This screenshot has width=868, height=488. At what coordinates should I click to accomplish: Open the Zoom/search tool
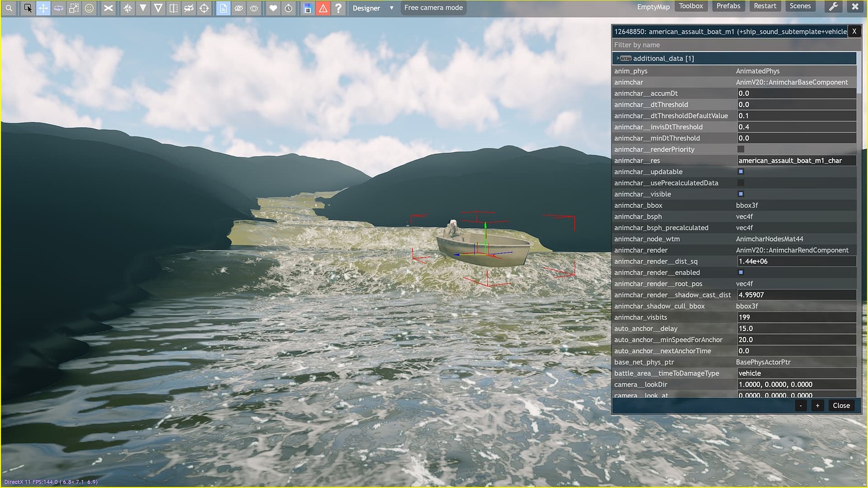(x=9, y=8)
